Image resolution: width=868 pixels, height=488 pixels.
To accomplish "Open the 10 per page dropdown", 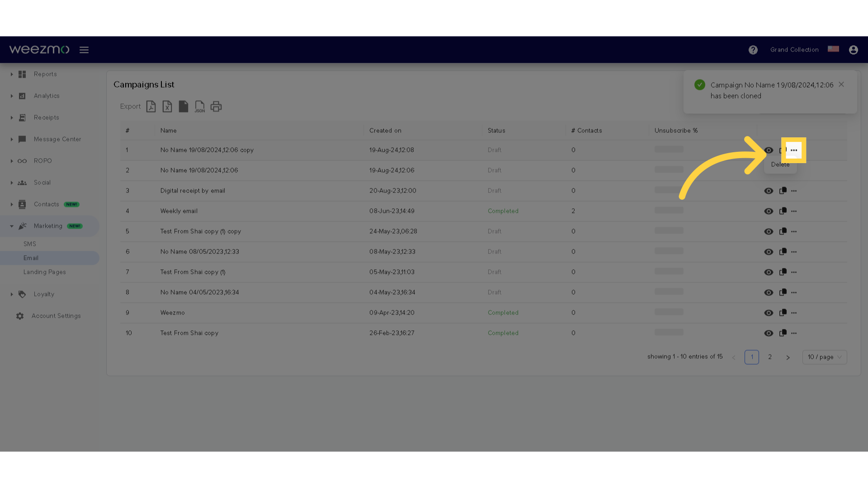I will (x=825, y=357).
